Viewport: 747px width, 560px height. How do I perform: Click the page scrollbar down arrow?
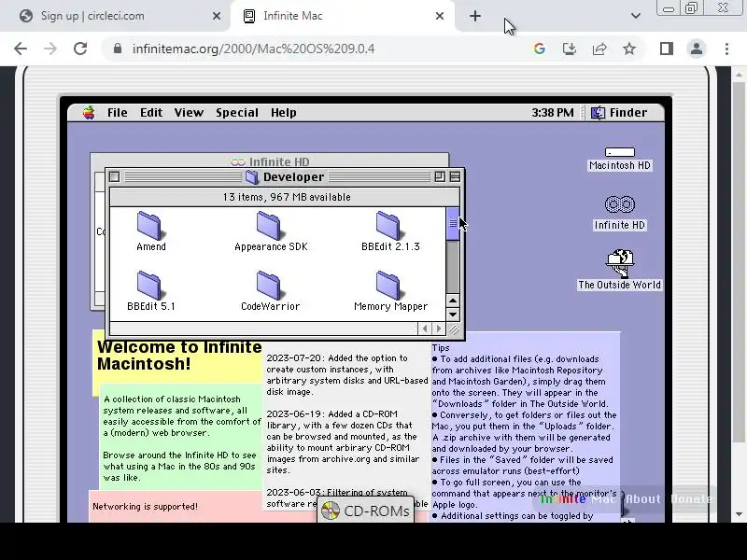point(739,515)
